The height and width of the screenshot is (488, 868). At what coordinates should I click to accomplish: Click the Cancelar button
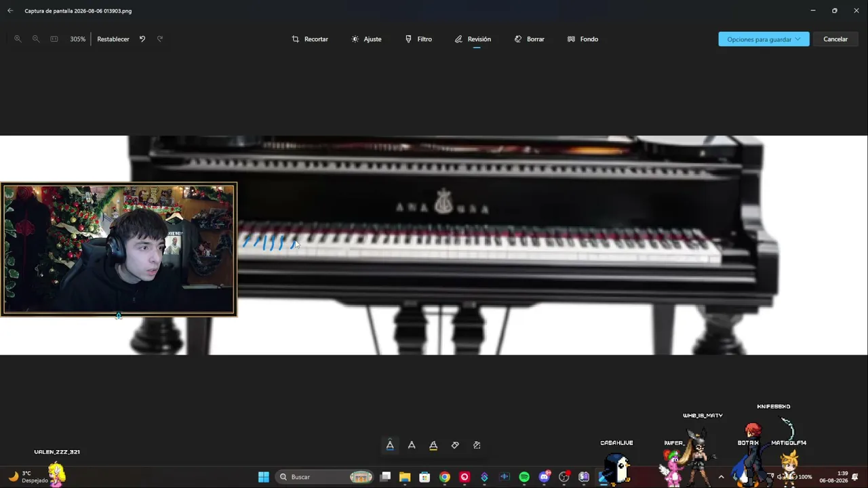pos(835,39)
